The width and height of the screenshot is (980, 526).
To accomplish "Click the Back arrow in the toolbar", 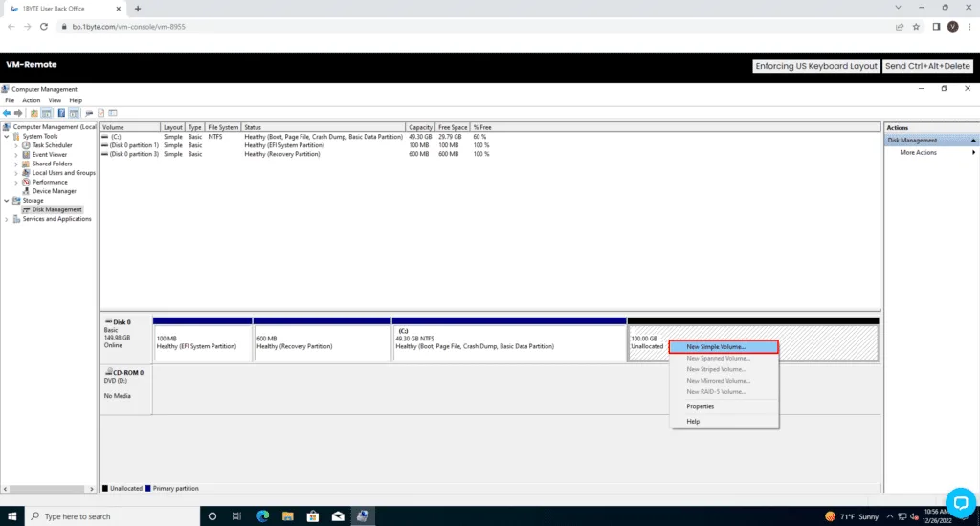I will 7,113.
